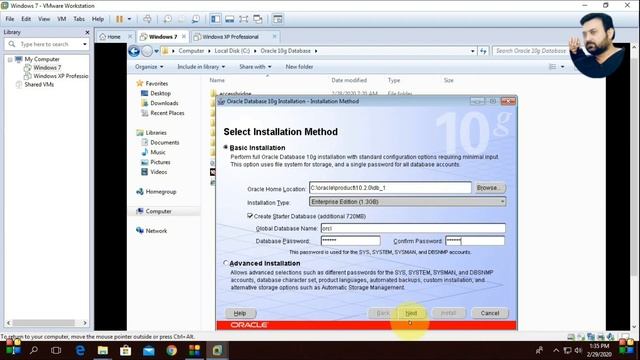Send Ctrl+Alt+Del to the virtual machine
640x360 pixels.
[147, 19]
